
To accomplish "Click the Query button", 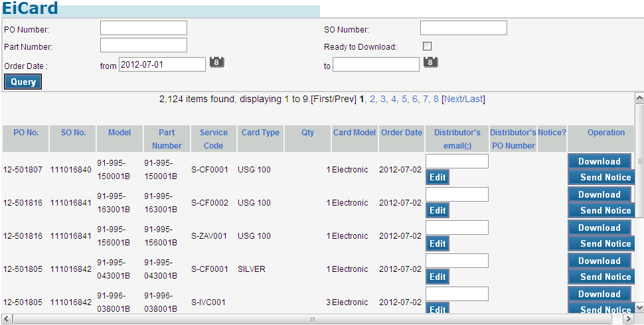I will [x=23, y=82].
